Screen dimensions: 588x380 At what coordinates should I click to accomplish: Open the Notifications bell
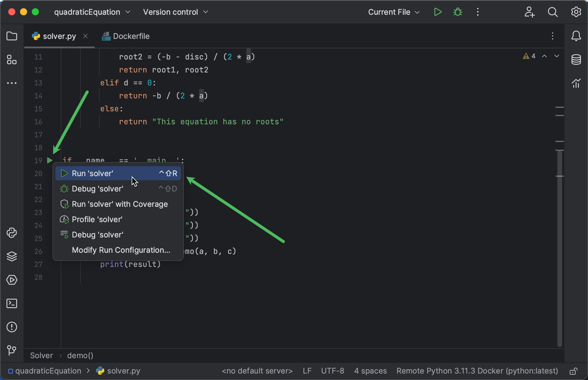(x=576, y=36)
